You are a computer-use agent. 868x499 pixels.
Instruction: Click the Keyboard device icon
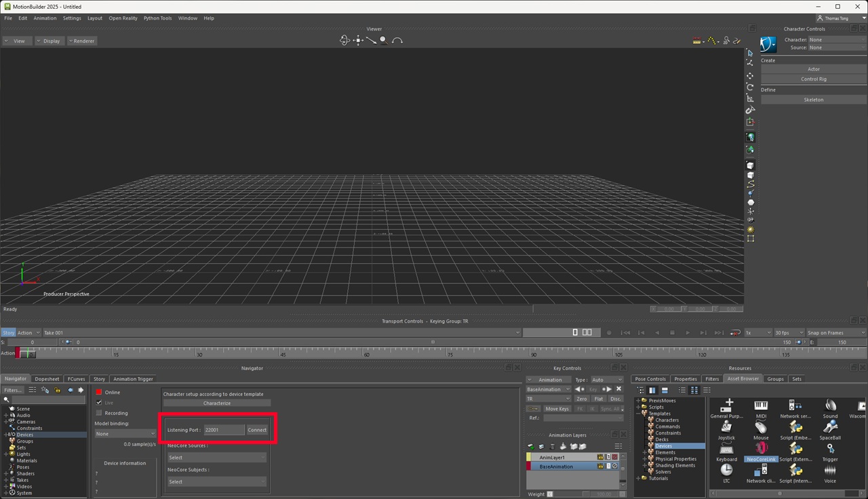pos(726,449)
